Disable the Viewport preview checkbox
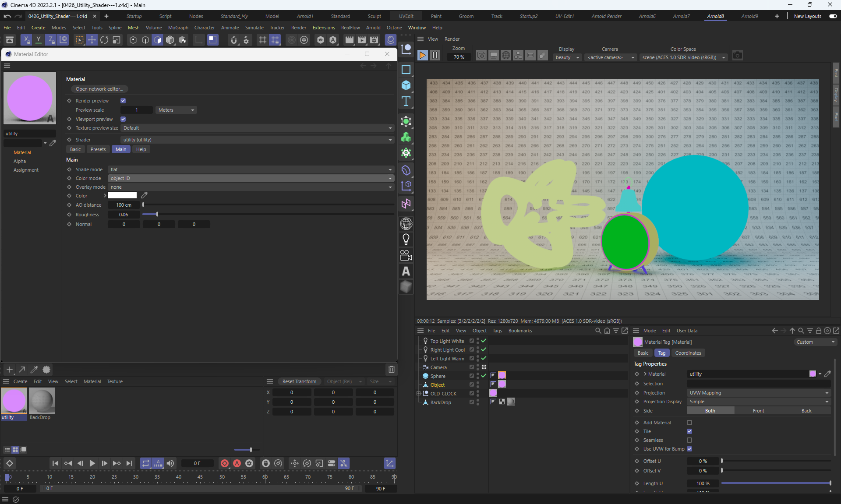841x504 pixels. pyautogui.click(x=123, y=119)
